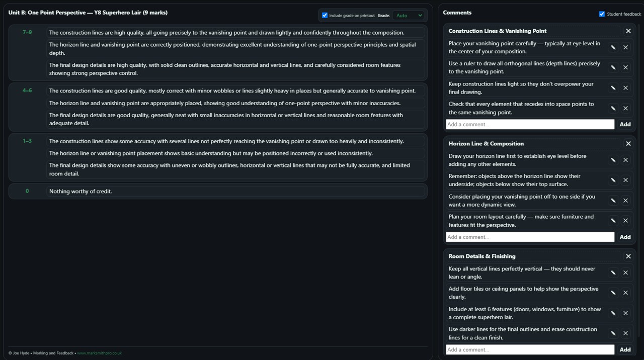Edit the 'Add floor tiles or ceiling panels' comment
The image size is (644, 360).
click(613, 293)
